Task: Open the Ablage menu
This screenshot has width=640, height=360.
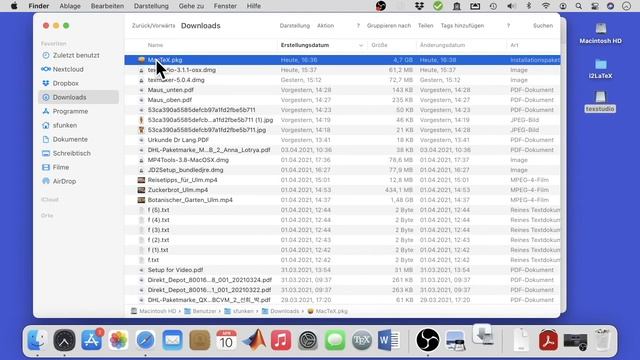Action: coord(70,6)
